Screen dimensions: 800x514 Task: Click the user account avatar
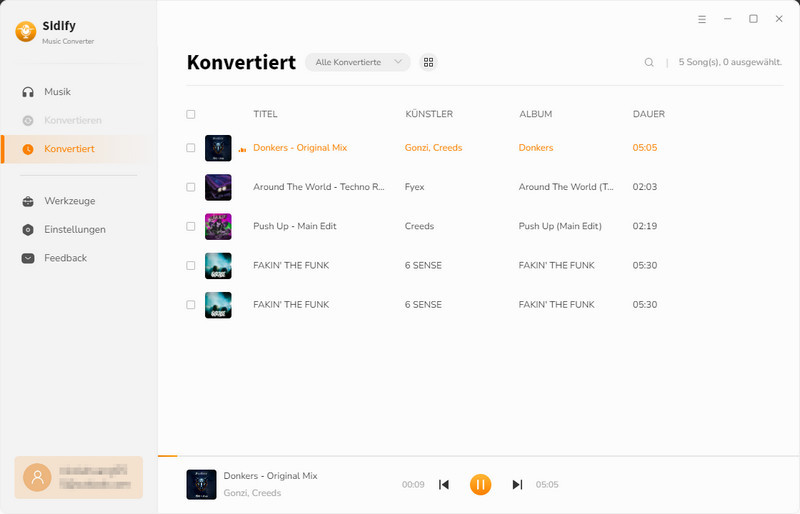(37, 477)
